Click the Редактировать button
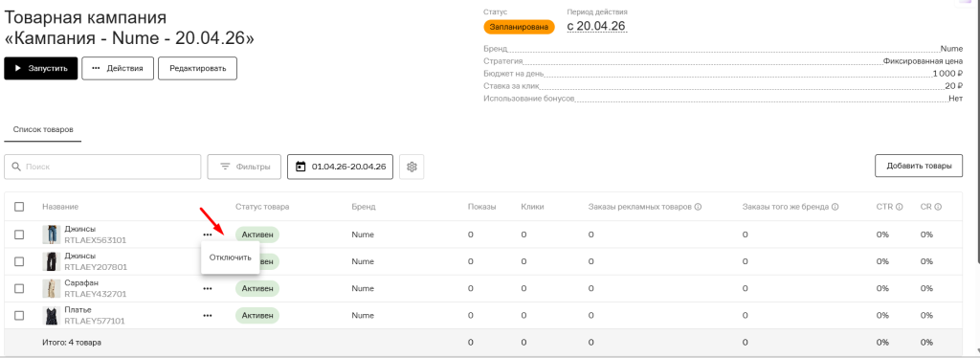Screen dimensions: 980x358 [197, 69]
